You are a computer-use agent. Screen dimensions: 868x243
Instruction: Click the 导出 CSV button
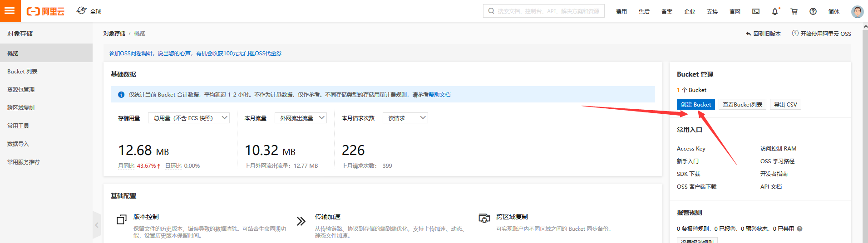(785, 104)
